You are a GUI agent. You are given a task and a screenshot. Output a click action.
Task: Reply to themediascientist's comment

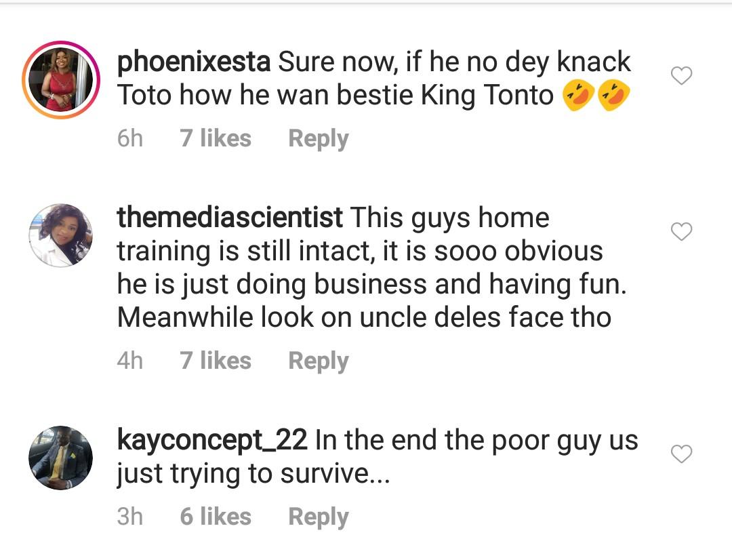point(318,361)
